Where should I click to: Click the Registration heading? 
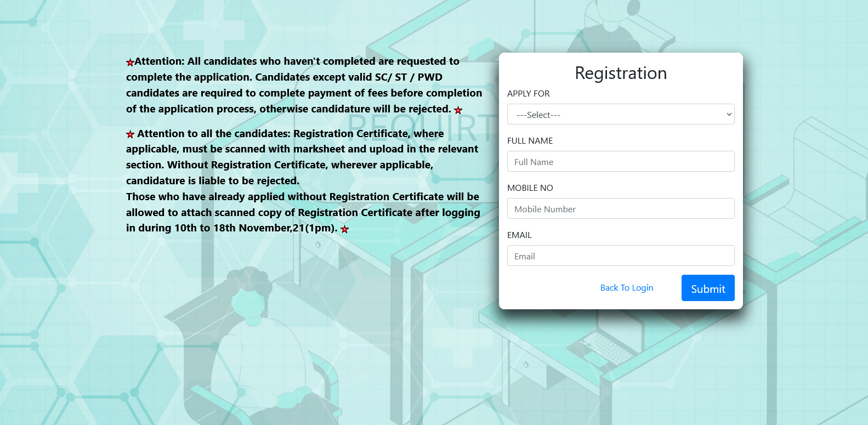click(621, 73)
